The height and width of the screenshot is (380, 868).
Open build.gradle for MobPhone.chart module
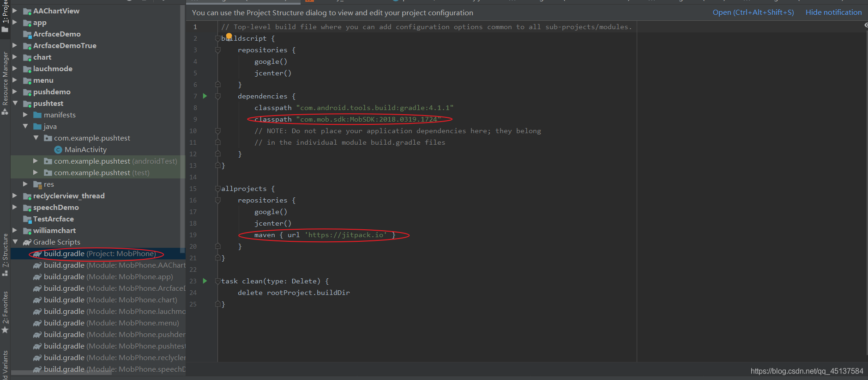[110, 300]
